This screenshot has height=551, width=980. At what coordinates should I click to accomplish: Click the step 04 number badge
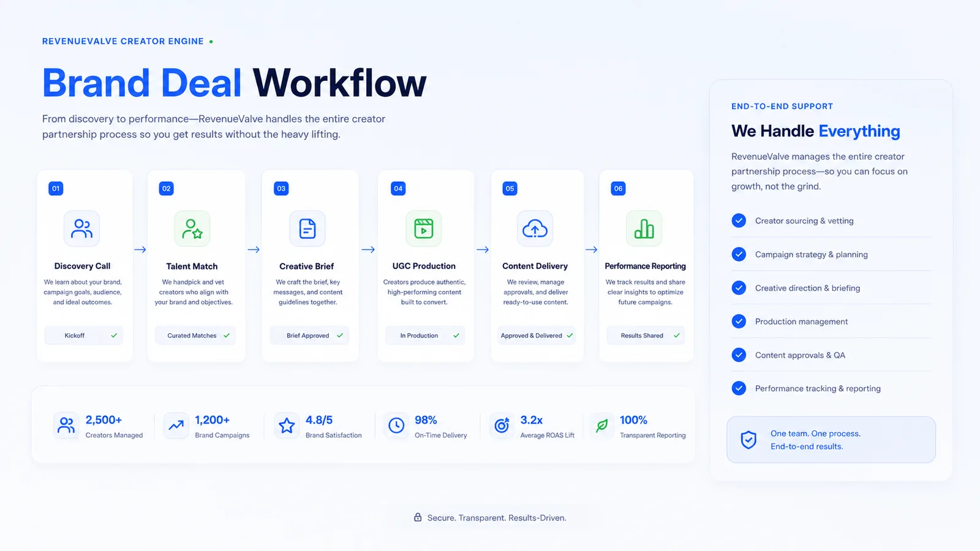(x=398, y=189)
